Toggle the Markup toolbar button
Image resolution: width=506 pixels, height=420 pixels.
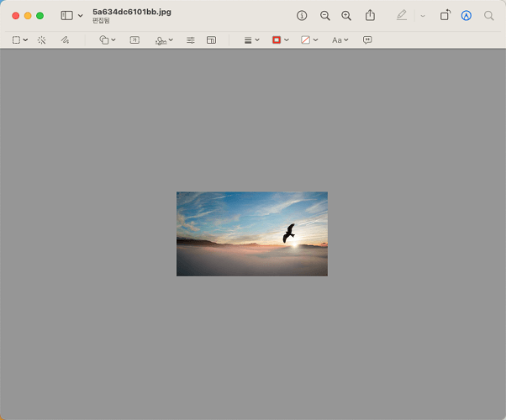(x=466, y=16)
